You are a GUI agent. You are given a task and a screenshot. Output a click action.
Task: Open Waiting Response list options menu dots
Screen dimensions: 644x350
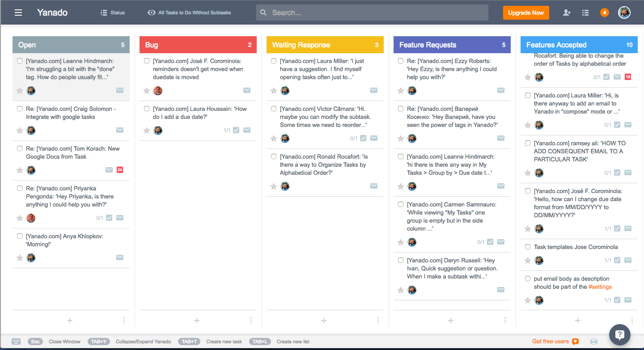(378, 320)
